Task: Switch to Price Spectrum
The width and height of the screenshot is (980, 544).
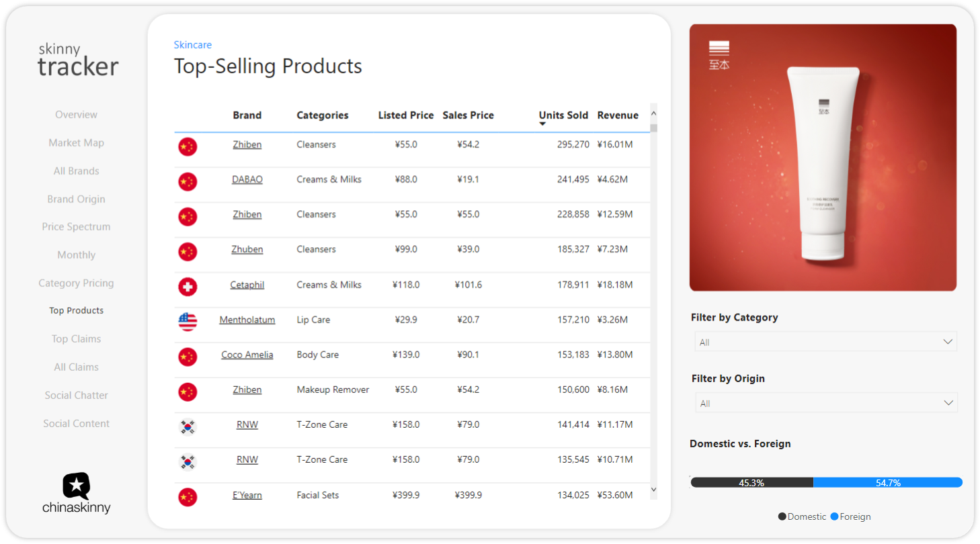Action: pos(77,227)
